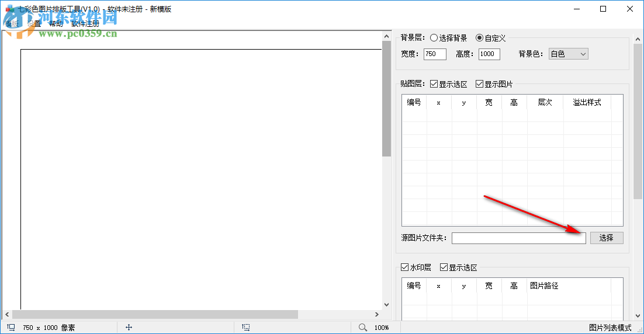Click the 高 column header in 贴图层 table
Image resolution: width=644 pixels, height=334 pixels.
tap(514, 102)
